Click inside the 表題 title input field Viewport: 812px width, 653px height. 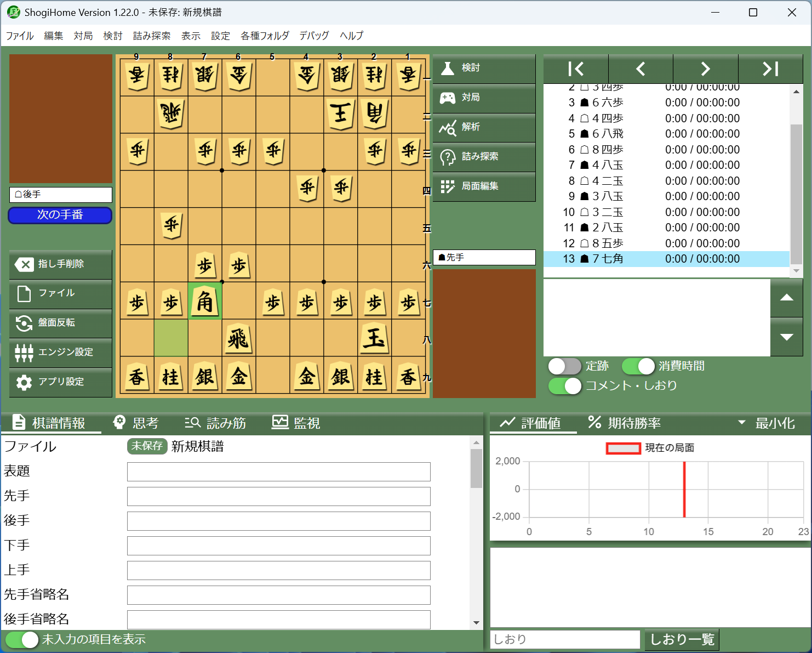pyautogui.click(x=278, y=471)
